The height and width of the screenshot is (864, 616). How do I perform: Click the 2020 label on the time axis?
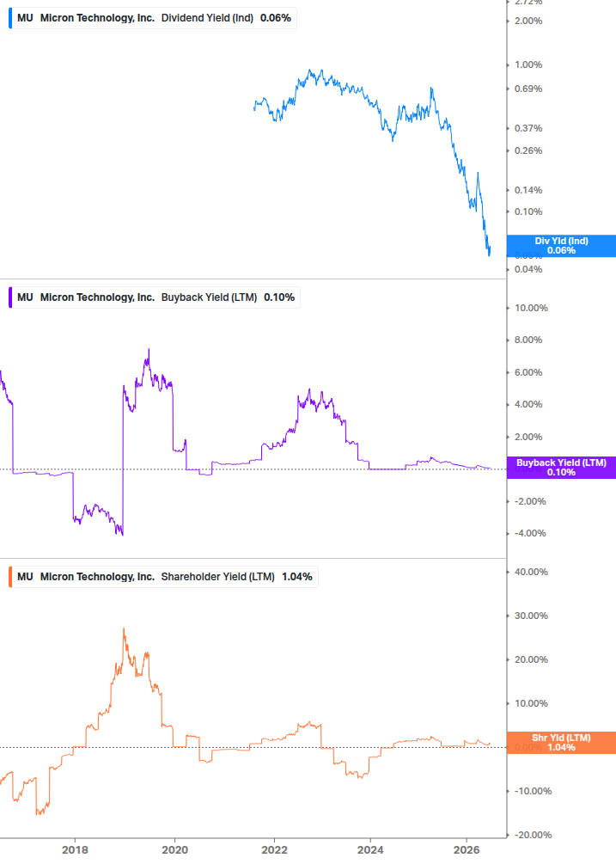(x=174, y=849)
